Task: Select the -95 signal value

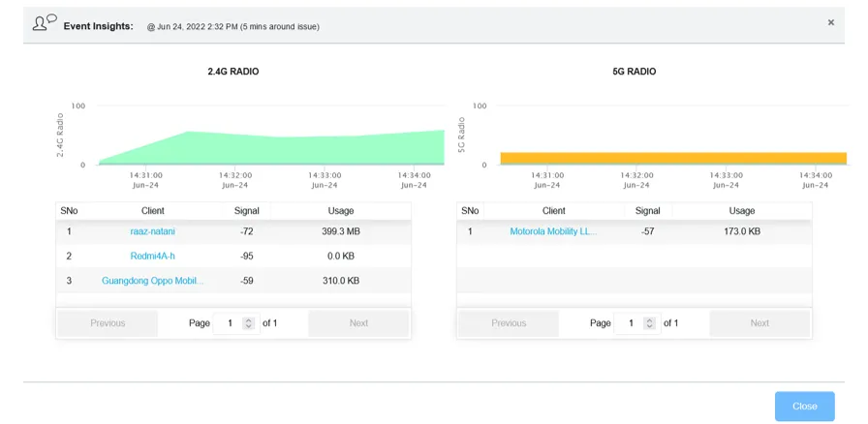Action: pos(246,256)
